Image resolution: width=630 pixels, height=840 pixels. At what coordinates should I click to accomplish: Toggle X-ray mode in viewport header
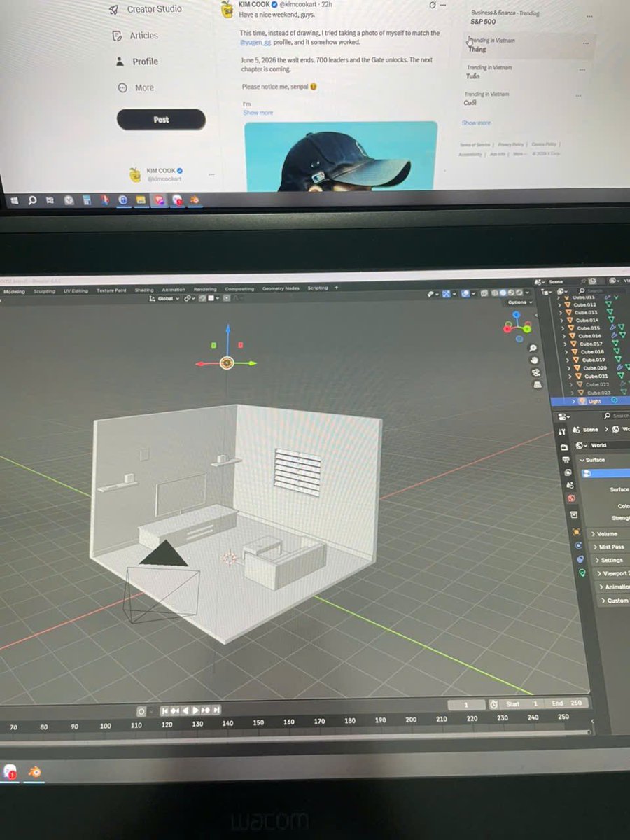(484, 293)
